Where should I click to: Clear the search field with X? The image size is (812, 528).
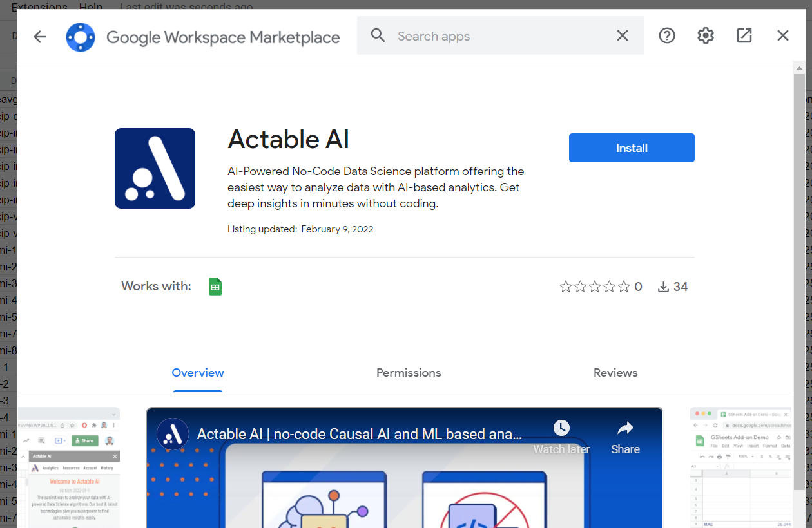[x=623, y=35]
